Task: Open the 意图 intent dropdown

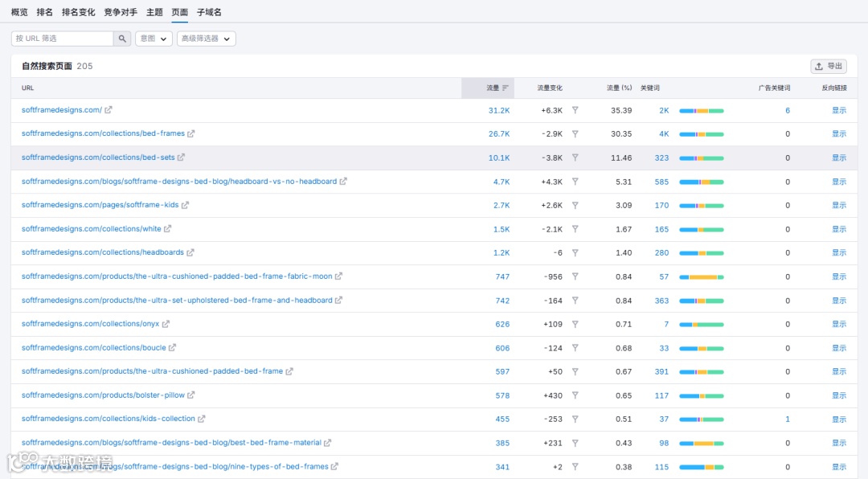Action: click(x=154, y=39)
